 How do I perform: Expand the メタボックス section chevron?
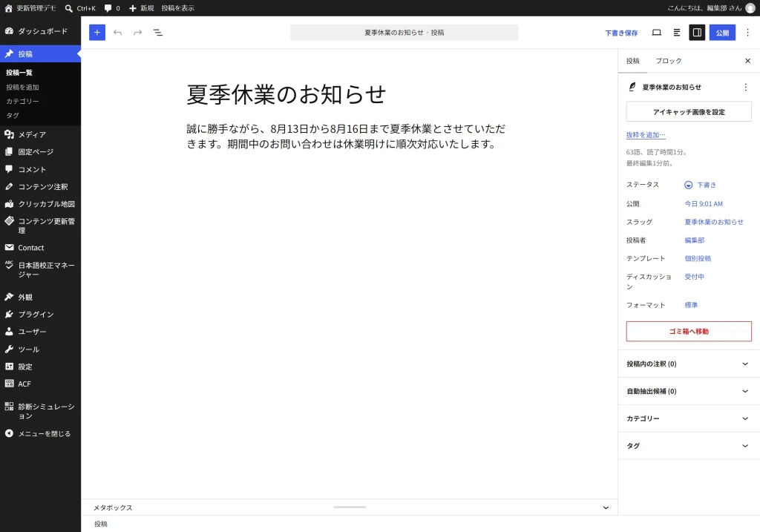[606, 508]
